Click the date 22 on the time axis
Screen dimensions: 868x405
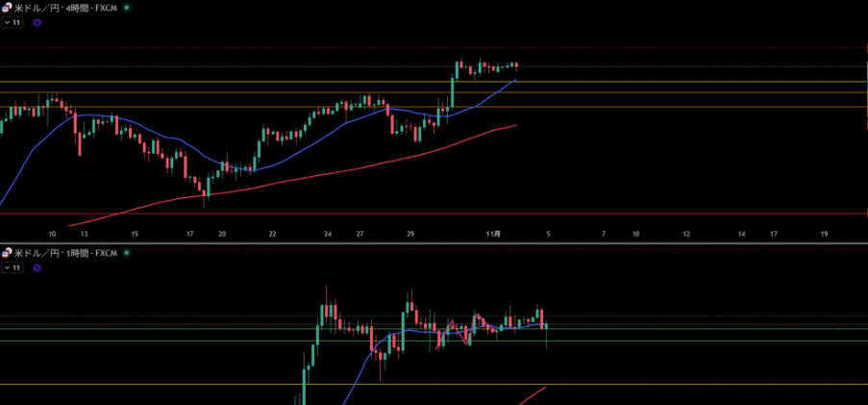pyautogui.click(x=273, y=234)
